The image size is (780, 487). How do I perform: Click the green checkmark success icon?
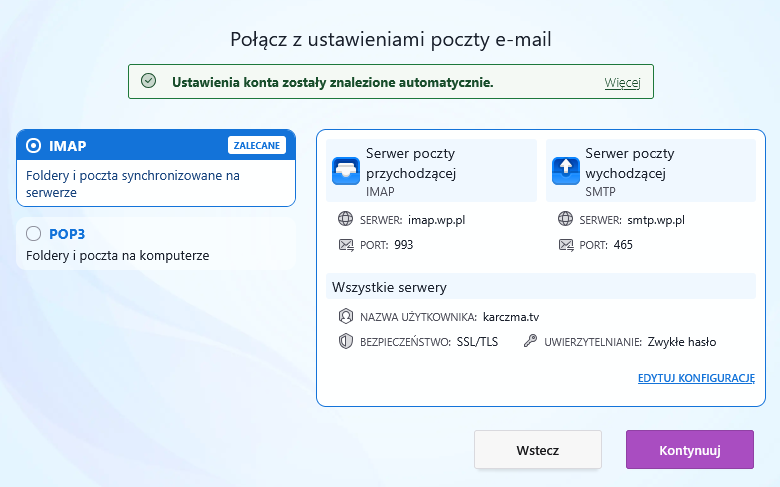[148, 81]
